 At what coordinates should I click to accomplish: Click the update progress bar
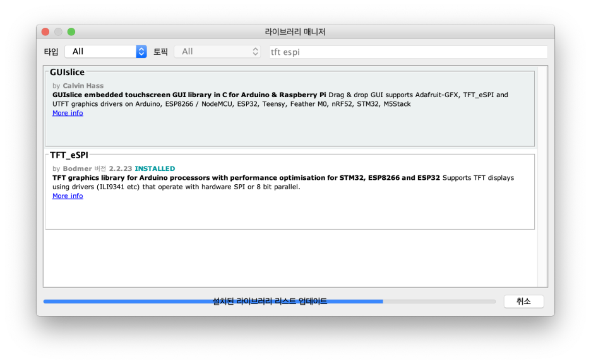pyautogui.click(x=269, y=301)
